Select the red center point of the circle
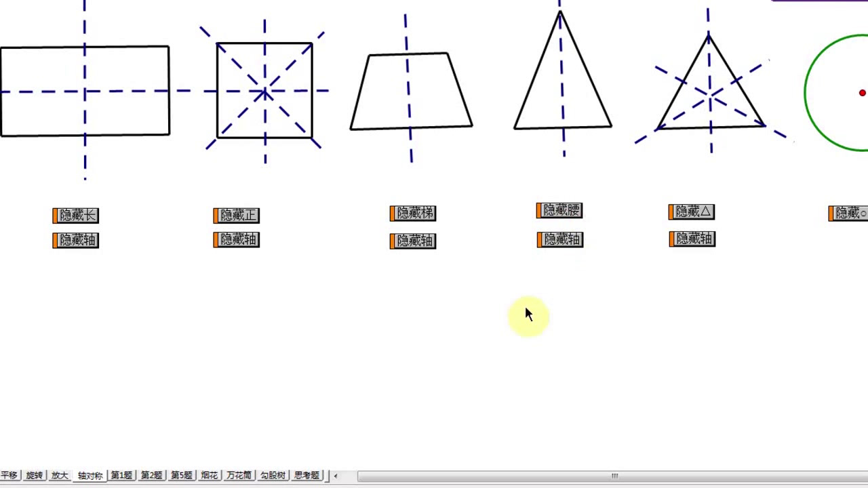Viewport: 868px width, 488px height. click(x=862, y=93)
